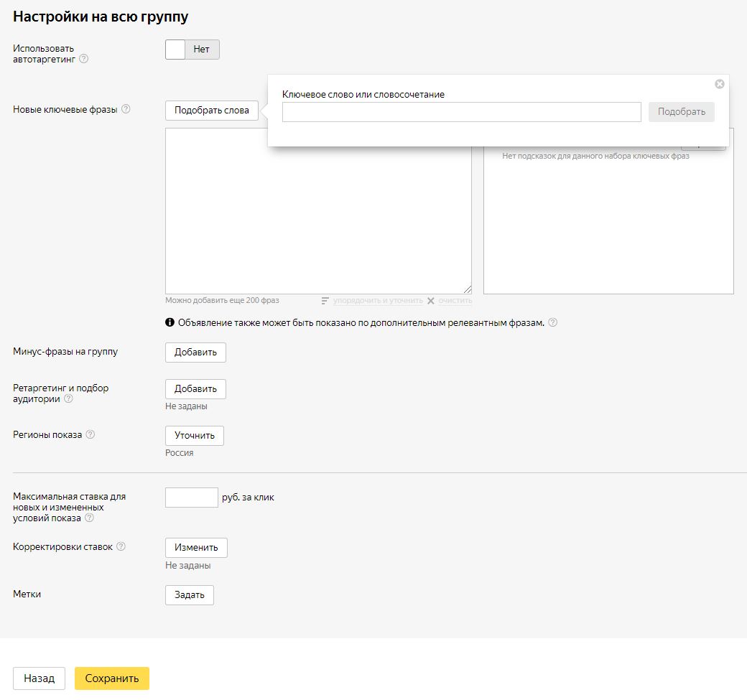Save settings with the Сохранить button
This screenshot has width=747, height=700.
[x=111, y=678]
